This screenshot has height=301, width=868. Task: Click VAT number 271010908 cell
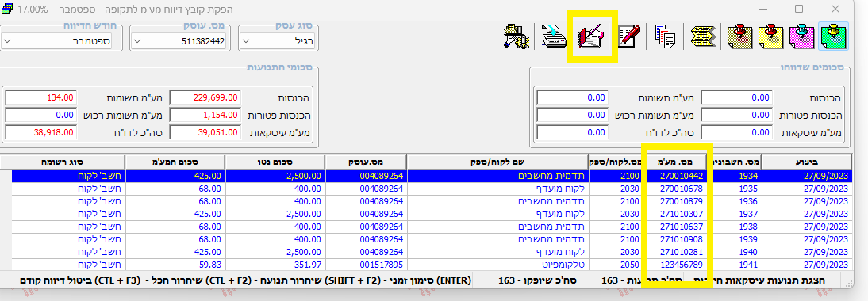point(678,239)
